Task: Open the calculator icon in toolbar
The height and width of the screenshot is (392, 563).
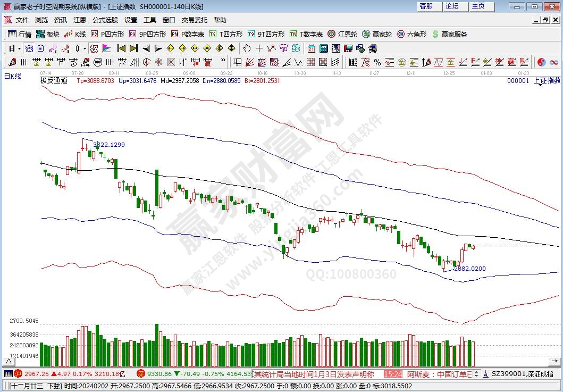Action: tap(323, 48)
